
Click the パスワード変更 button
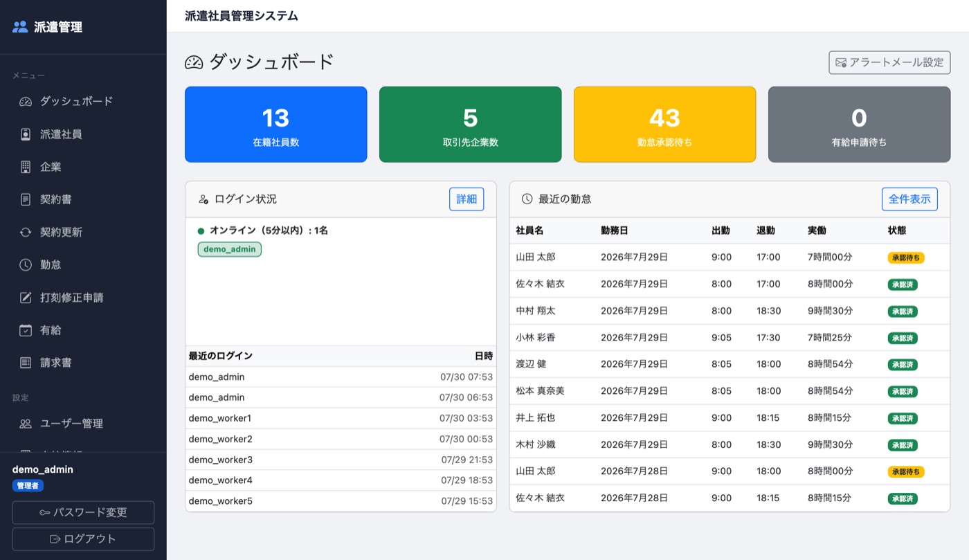pyautogui.click(x=83, y=513)
